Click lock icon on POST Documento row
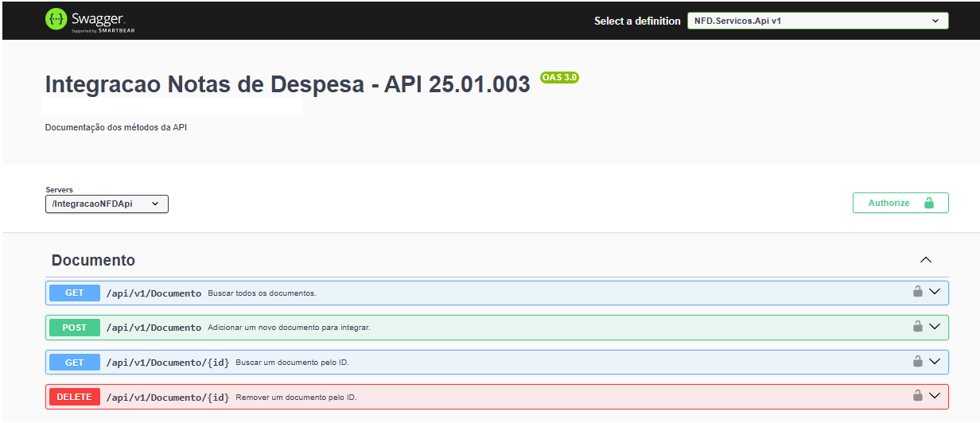The height and width of the screenshot is (423, 980). [917, 326]
